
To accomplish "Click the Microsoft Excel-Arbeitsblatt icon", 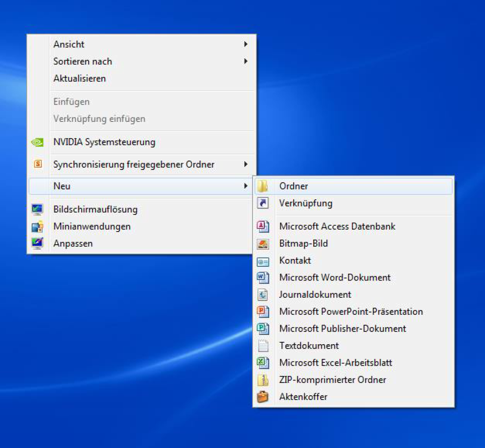I will click(263, 363).
